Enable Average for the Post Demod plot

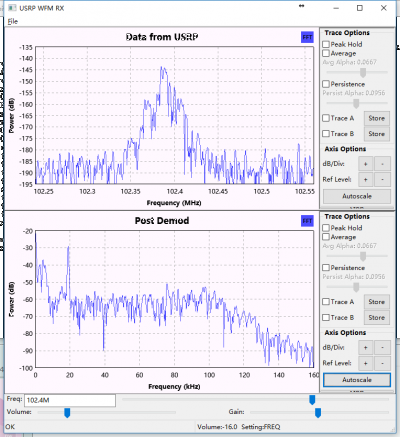[326, 237]
